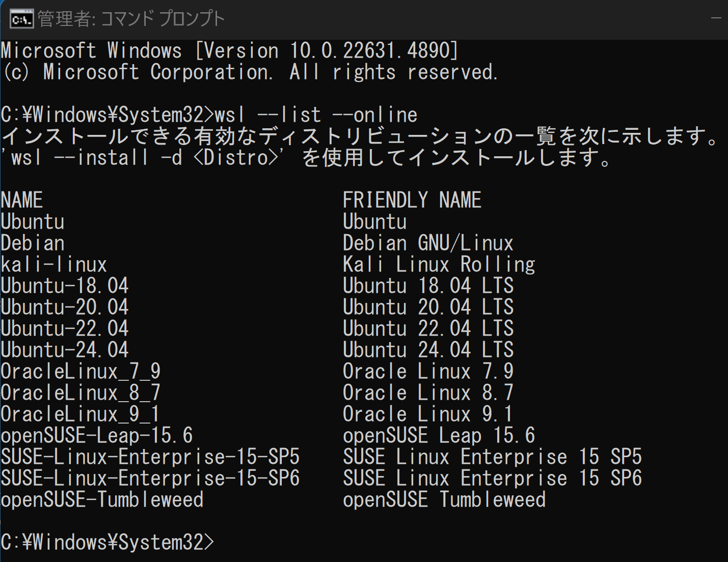Click the final 'C:¥Windows¥System32>' prompt line
728x562 pixels.
click(107, 542)
